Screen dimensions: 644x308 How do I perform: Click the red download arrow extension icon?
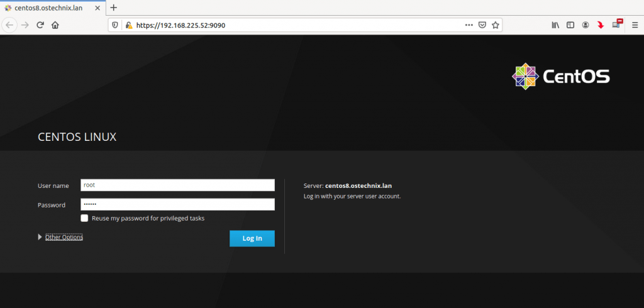pos(601,25)
